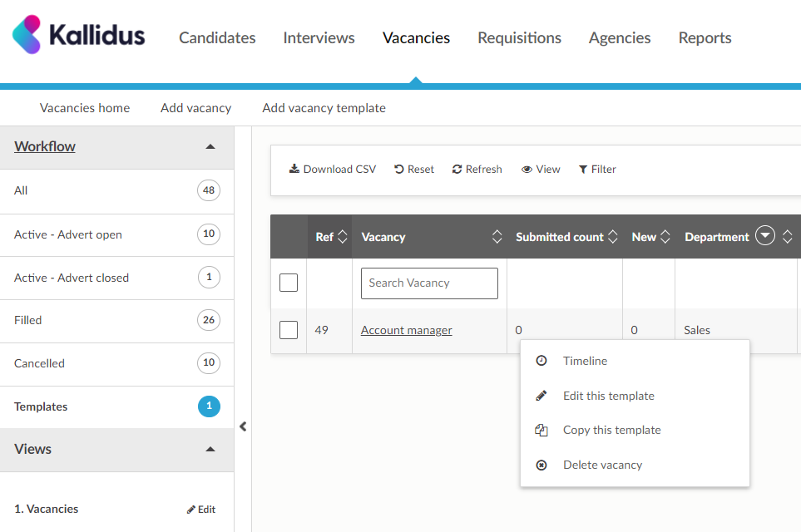Viewport: 801px width, 532px height.
Task: Toggle the select-all checkbox in filter row
Action: [x=289, y=283]
